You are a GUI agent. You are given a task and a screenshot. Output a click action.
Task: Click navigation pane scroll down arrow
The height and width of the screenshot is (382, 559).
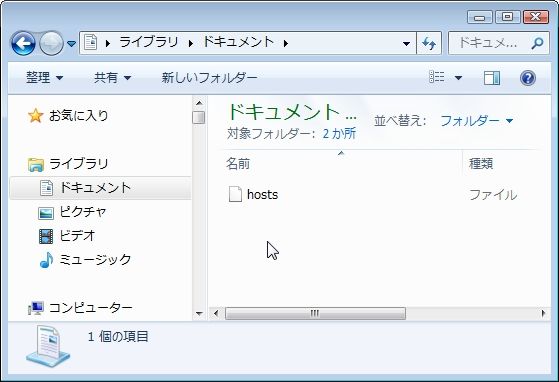click(x=199, y=314)
